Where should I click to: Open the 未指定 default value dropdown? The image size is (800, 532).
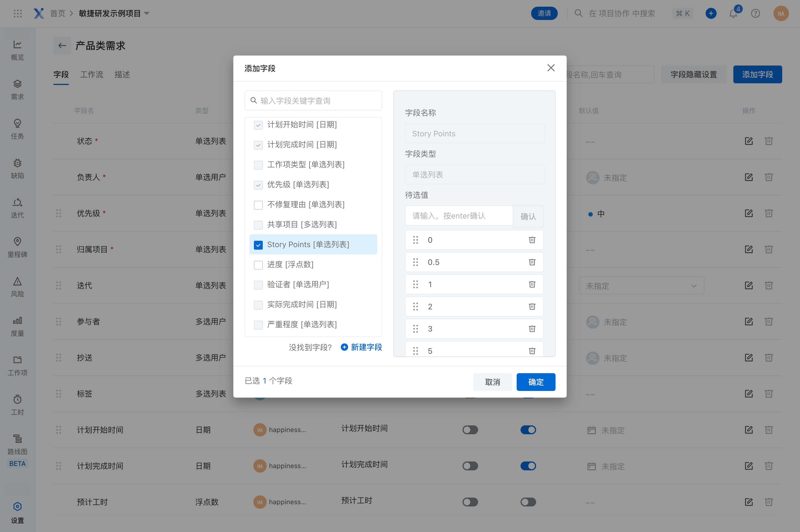point(641,286)
